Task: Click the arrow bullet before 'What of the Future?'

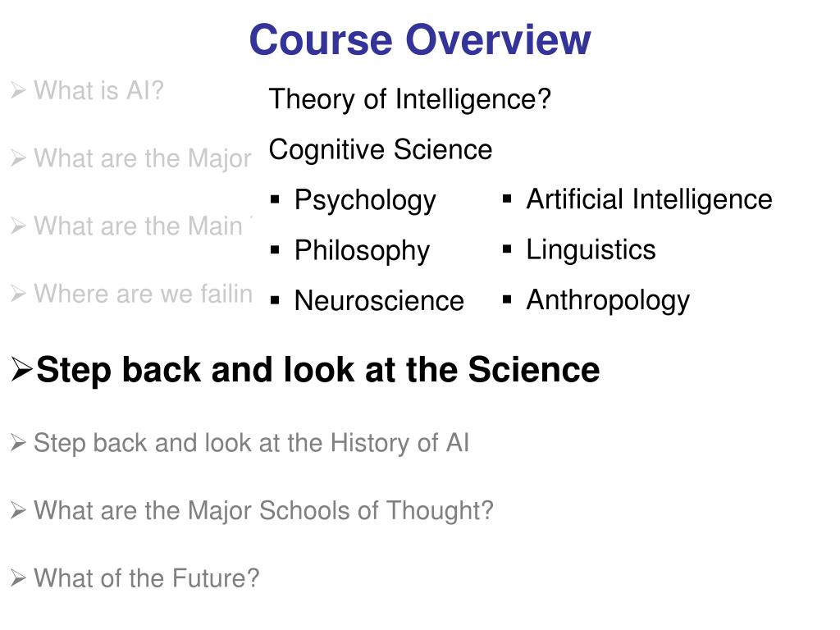Action: click(18, 578)
